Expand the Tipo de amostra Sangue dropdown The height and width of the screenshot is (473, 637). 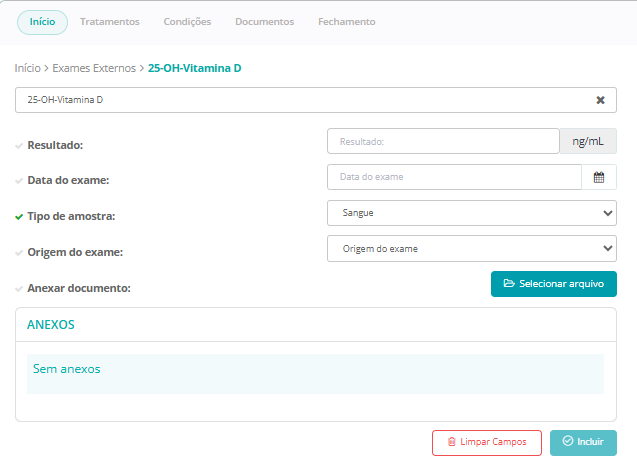[471, 212]
